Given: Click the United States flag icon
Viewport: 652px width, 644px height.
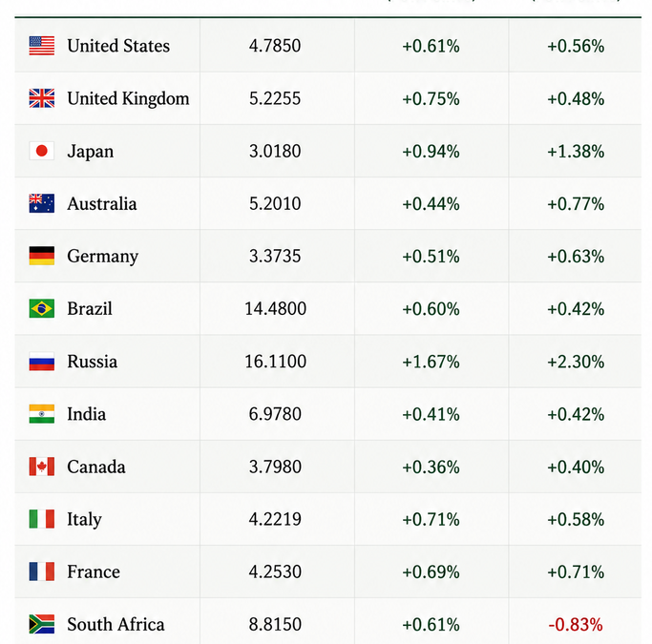Looking at the screenshot, I should (x=42, y=46).
